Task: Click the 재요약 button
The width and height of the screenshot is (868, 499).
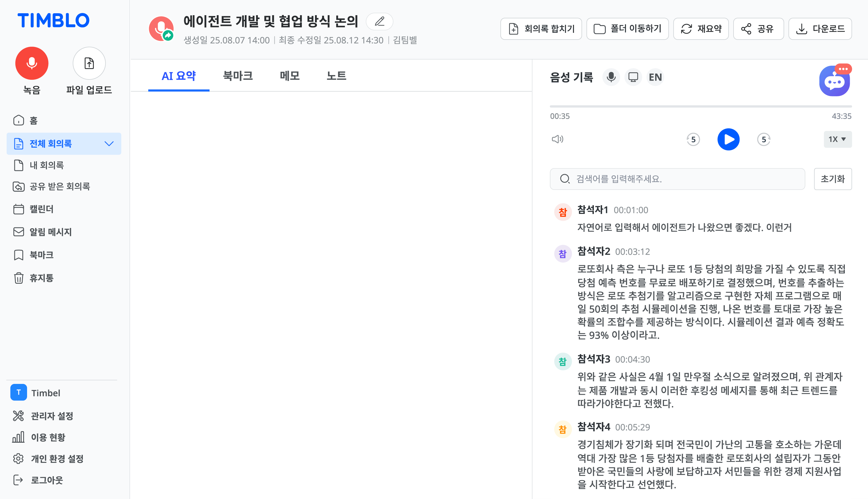Action: pos(701,29)
